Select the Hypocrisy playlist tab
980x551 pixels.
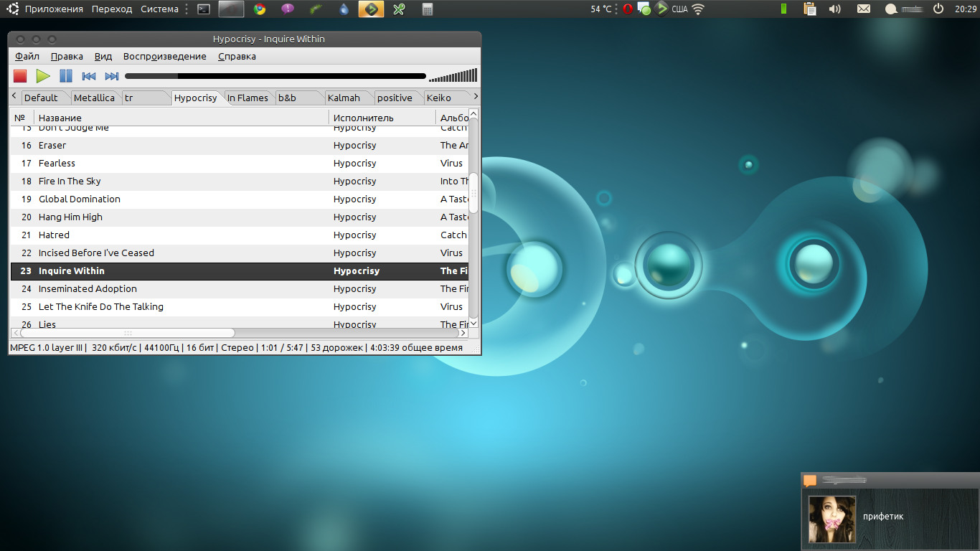click(195, 98)
